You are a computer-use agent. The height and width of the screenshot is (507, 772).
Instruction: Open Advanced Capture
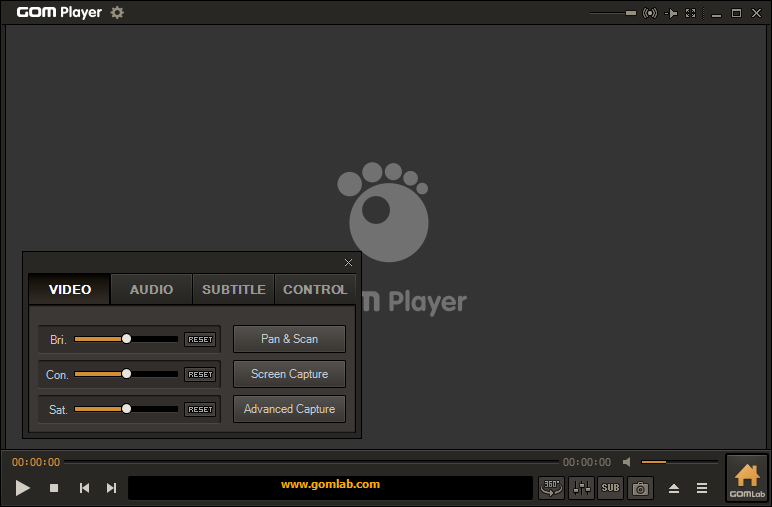pyautogui.click(x=290, y=409)
